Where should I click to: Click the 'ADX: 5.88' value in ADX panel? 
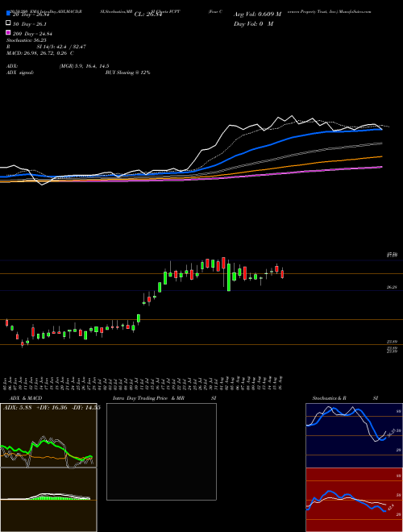tap(17, 408)
